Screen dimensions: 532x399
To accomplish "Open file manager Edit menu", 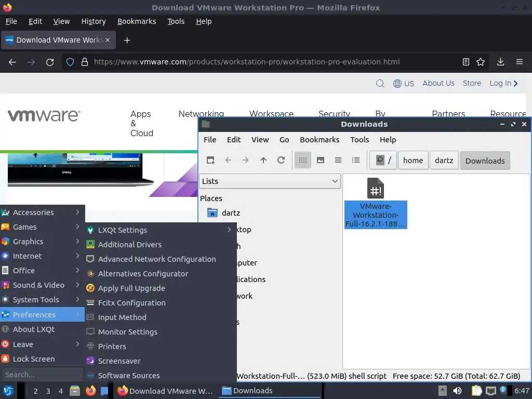I will click(x=234, y=140).
